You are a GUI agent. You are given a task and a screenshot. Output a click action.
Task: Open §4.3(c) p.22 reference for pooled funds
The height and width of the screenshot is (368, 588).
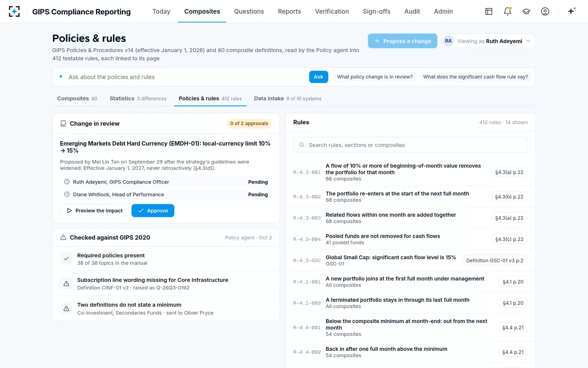coord(509,239)
